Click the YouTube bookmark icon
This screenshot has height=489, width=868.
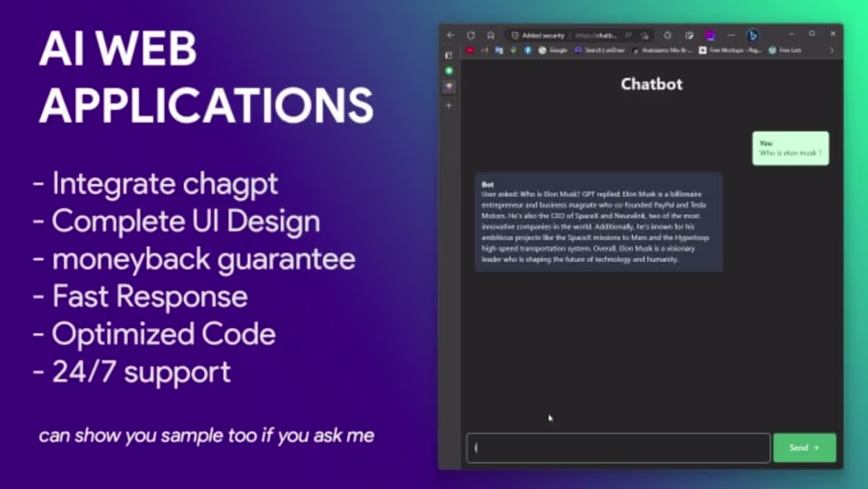coord(470,49)
